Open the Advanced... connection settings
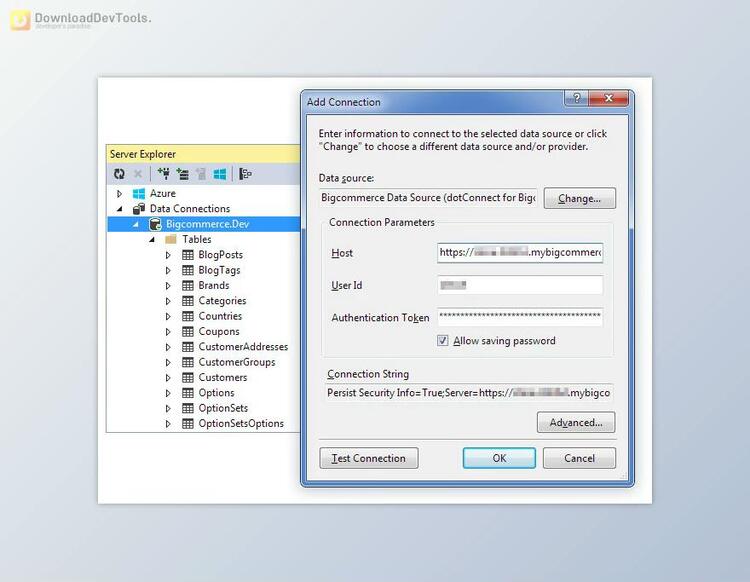The height and width of the screenshot is (582, 750). [576, 422]
